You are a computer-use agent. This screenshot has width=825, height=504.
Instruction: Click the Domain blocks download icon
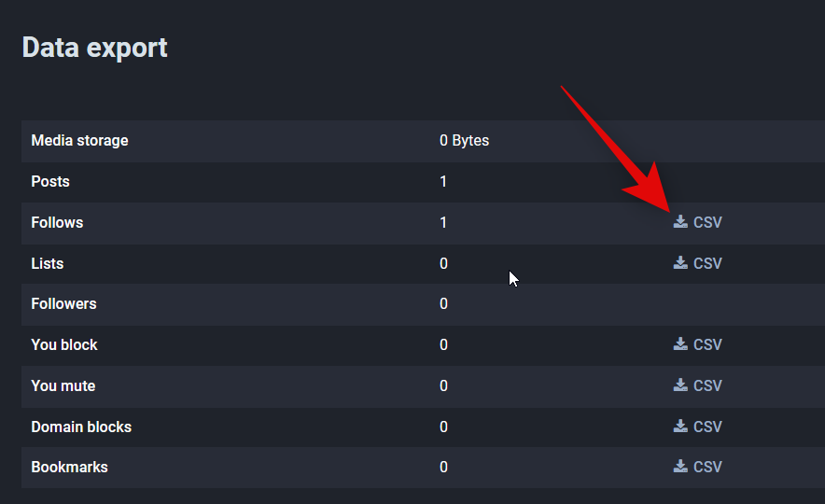pyautogui.click(x=680, y=427)
